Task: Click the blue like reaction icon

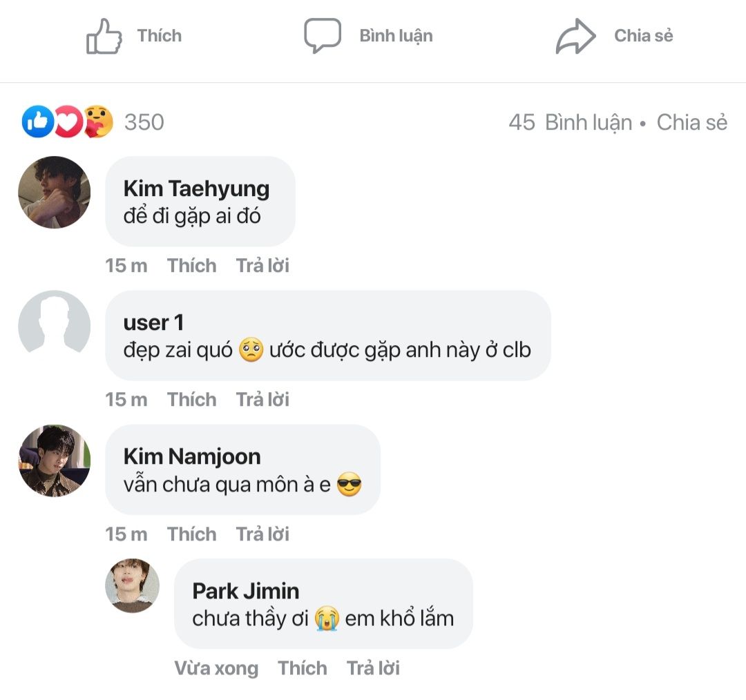Action: (x=38, y=122)
